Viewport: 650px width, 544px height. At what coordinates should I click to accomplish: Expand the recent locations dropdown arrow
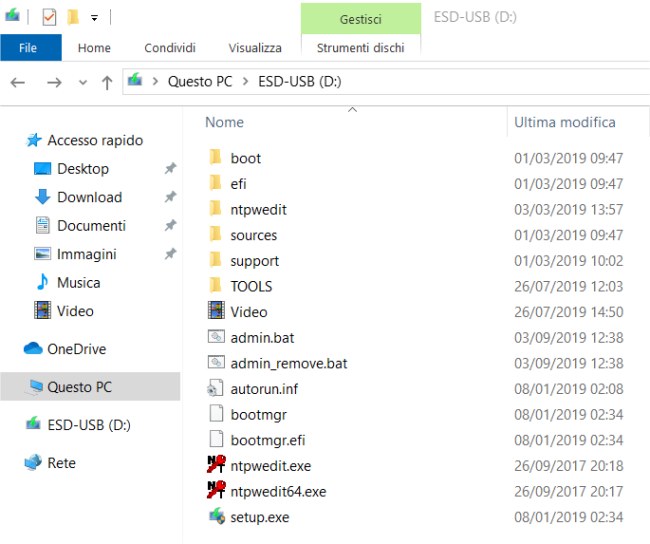82,82
